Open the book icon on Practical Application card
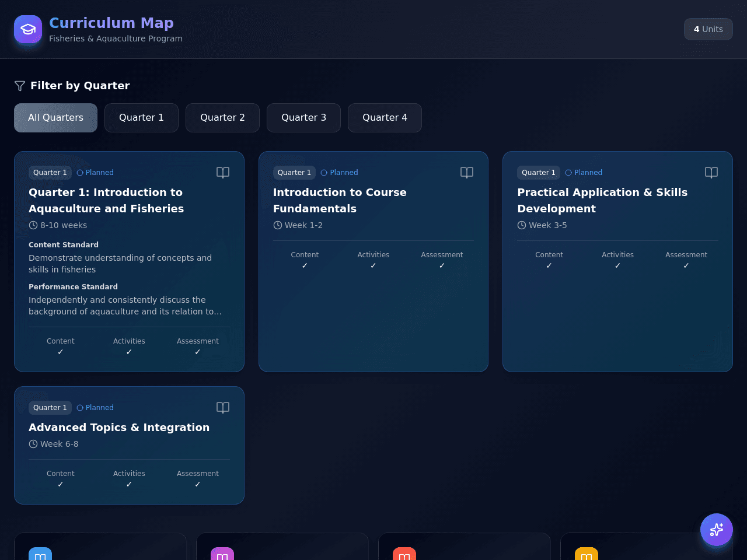The width and height of the screenshot is (747, 560). pyautogui.click(x=711, y=173)
